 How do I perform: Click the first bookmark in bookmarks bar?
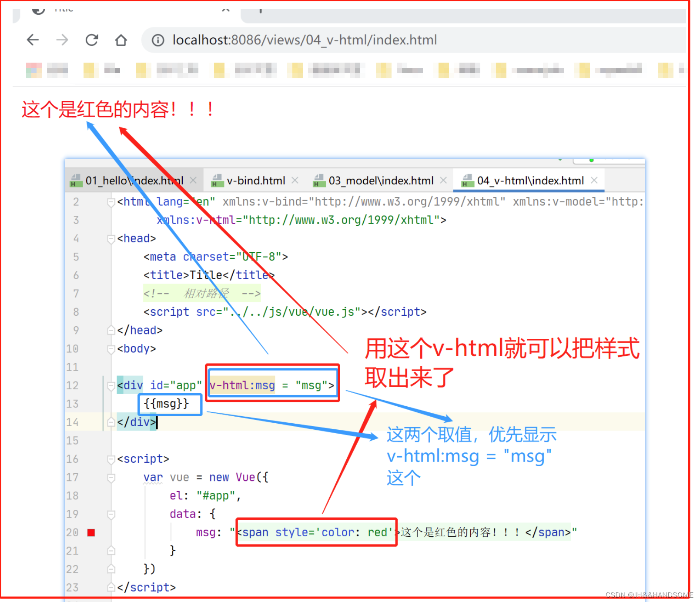coord(47,70)
